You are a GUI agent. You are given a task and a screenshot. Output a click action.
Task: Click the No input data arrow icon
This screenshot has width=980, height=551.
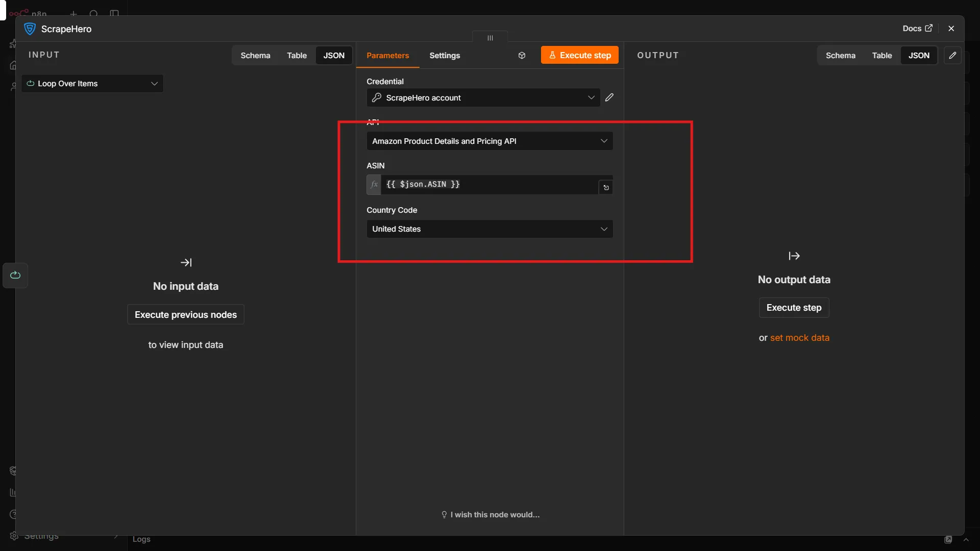coord(186,263)
